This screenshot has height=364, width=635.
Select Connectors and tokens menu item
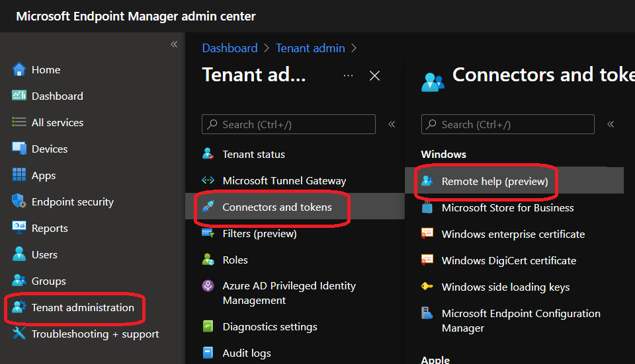277,207
